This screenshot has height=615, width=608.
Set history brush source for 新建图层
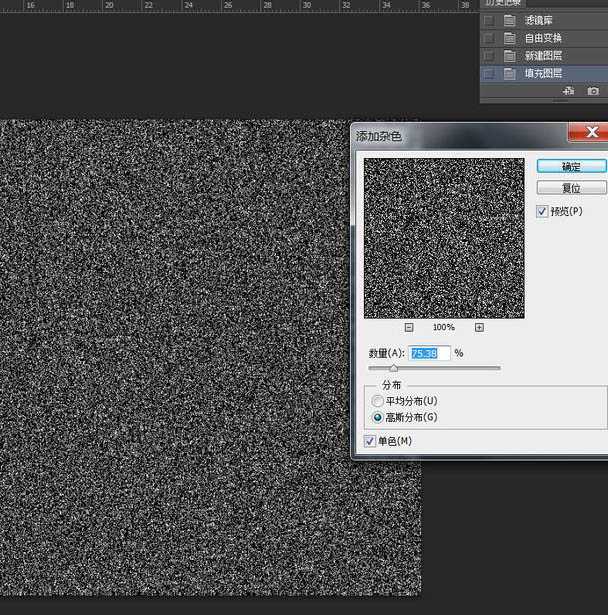pyautogui.click(x=488, y=56)
